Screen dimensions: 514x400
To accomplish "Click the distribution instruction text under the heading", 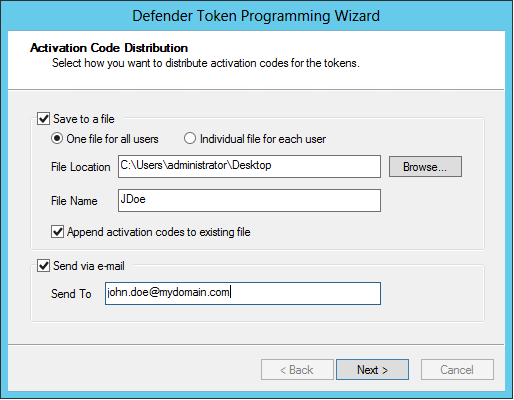I will tap(206, 63).
